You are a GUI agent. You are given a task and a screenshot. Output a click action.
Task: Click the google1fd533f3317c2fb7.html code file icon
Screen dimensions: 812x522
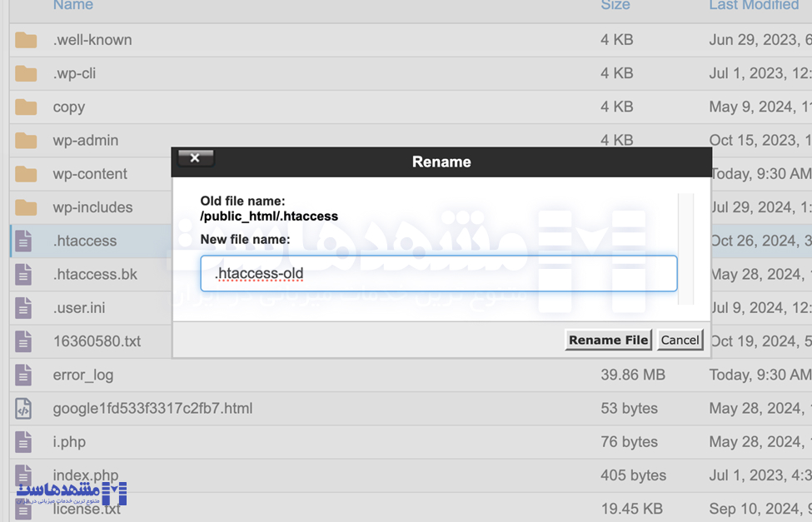[23, 409]
